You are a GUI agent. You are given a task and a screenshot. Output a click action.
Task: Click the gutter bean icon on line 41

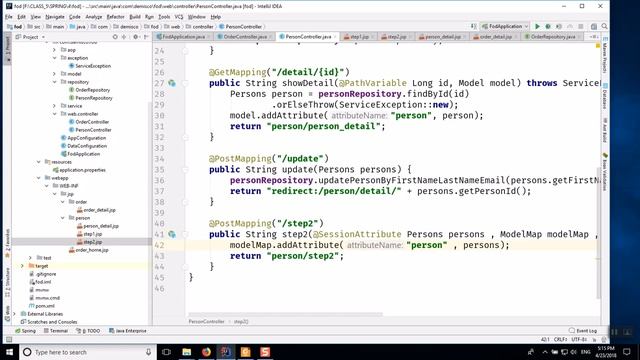(x=172, y=234)
